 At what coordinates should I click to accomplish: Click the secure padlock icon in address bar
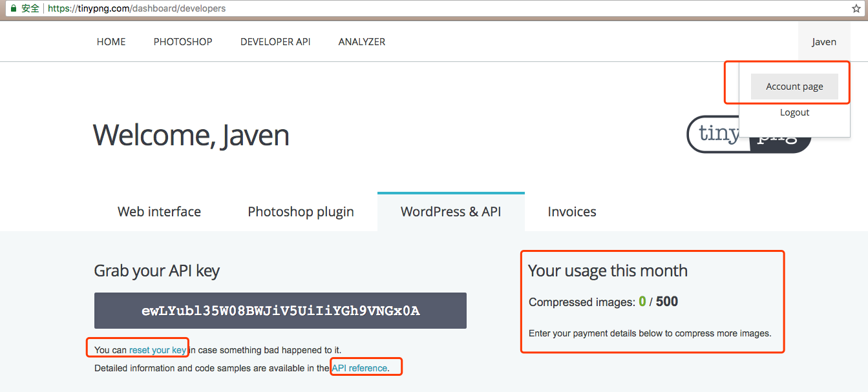click(13, 8)
